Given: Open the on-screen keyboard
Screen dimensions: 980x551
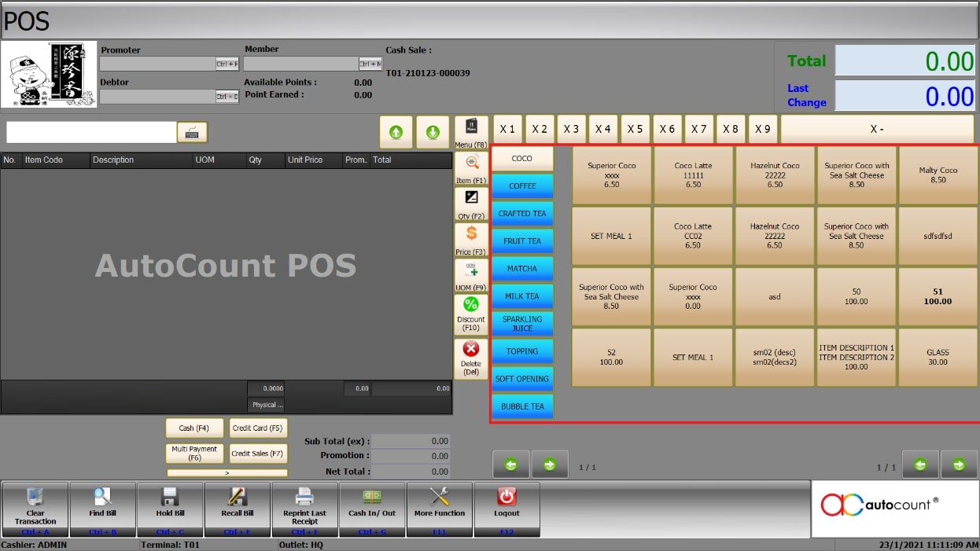Looking at the screenshot, I should (192, 132).
